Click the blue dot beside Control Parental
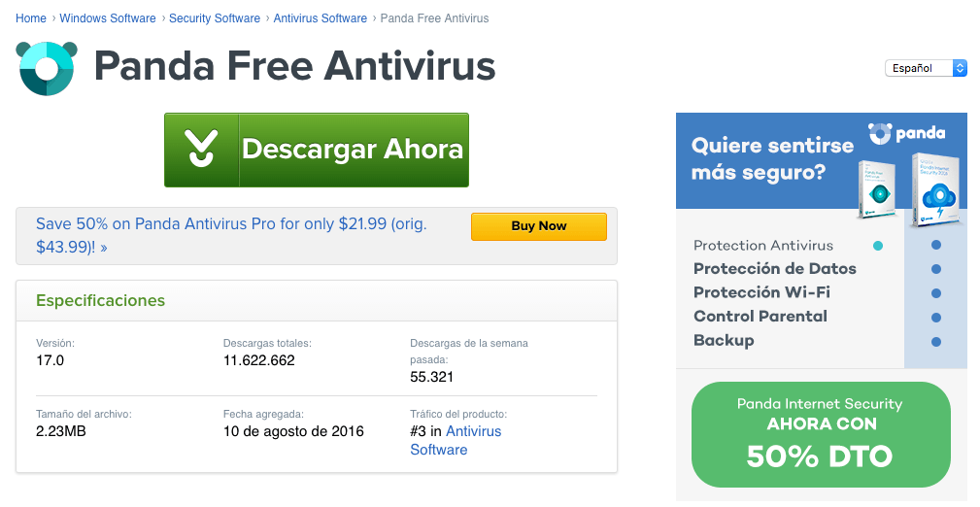Image resolution: width=980 pixels, height=507 pixels. tap(936, 318)
